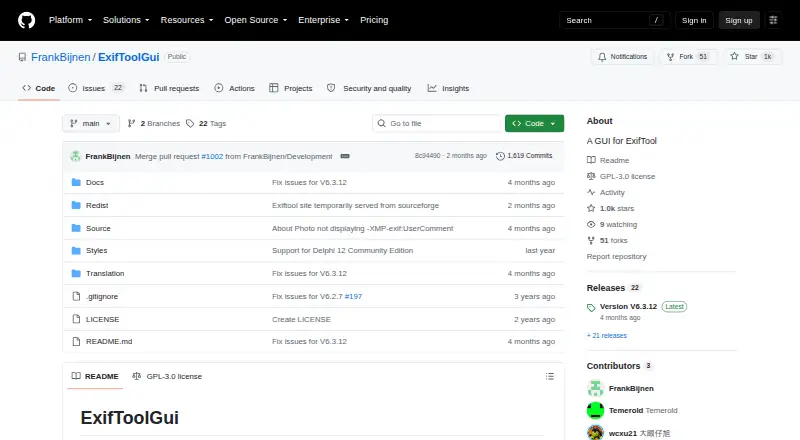
Task: Click the Translation folder icon
Action: pyautogui.click(x=76, y=274)
